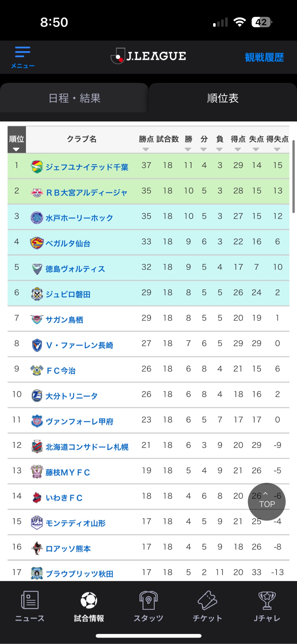Open the スタッツ jersey icon

tap(148, 600)
